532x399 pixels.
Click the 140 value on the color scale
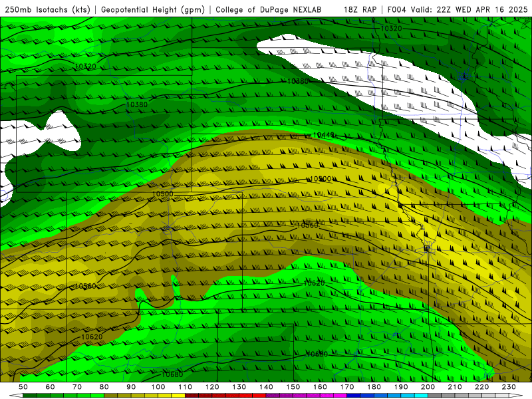click(x=267, y=387)
